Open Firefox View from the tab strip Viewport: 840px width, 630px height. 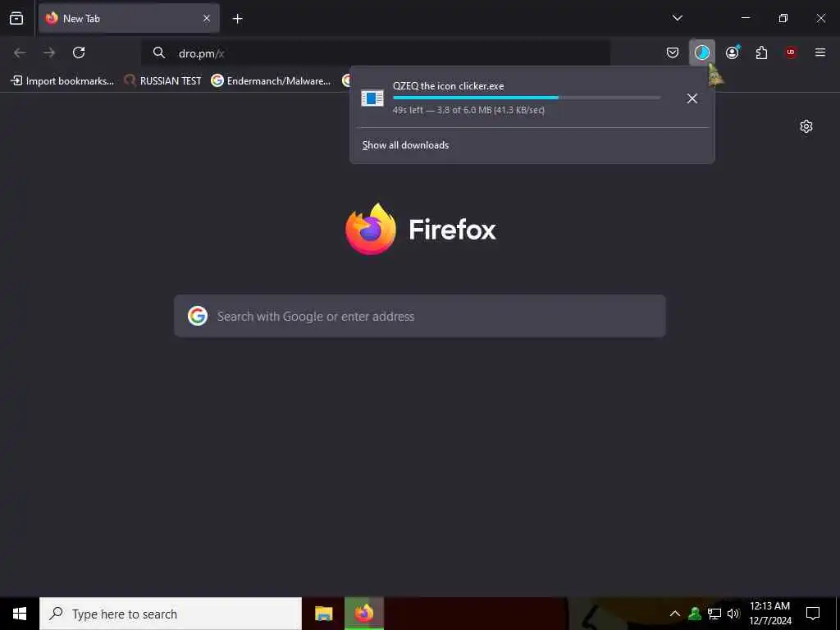tap(16, 18)
